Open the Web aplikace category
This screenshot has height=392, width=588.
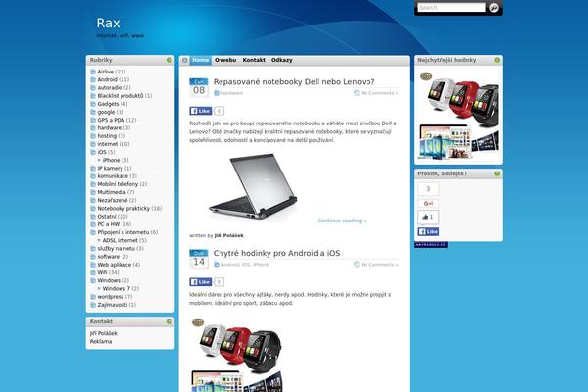tap(115, 265)
